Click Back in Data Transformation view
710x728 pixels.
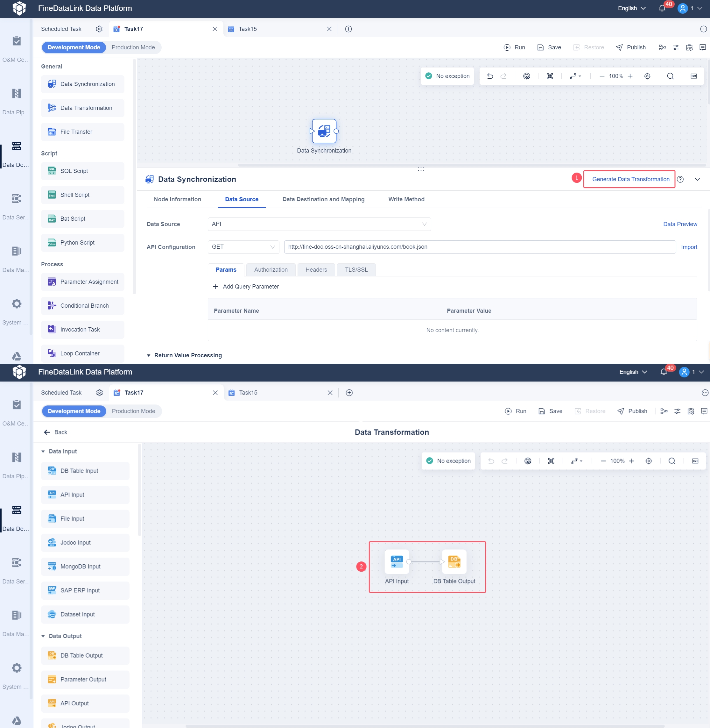(56, 432)
